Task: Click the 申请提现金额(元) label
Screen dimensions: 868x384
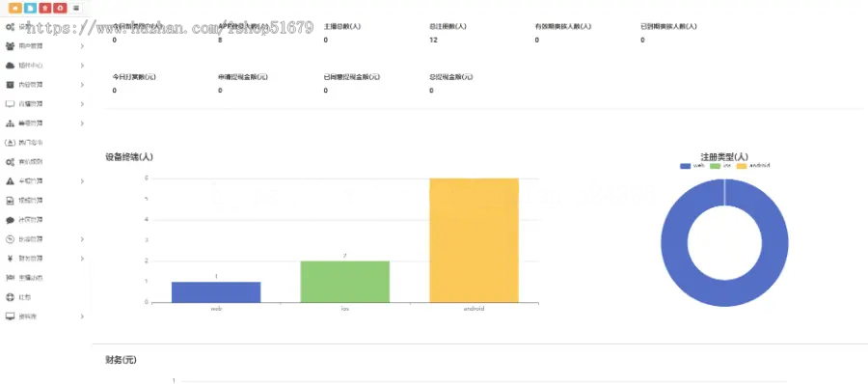Action: coord(243,77)
